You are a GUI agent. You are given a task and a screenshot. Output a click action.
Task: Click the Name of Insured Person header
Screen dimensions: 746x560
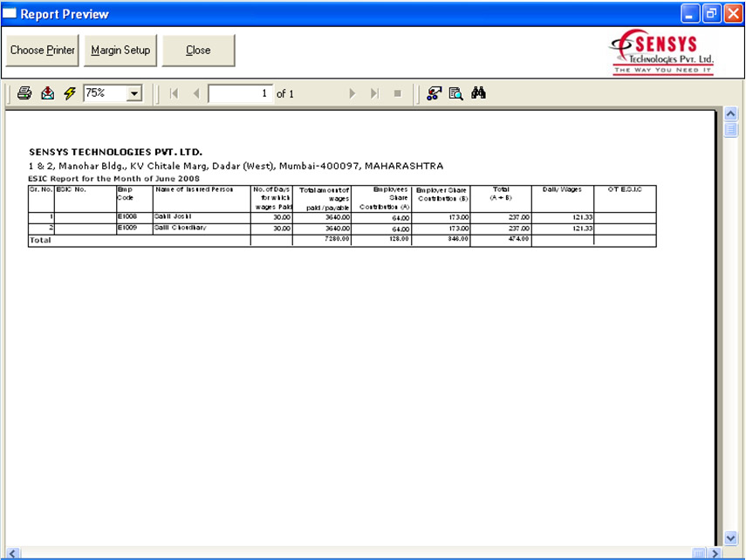coord(194,189)
